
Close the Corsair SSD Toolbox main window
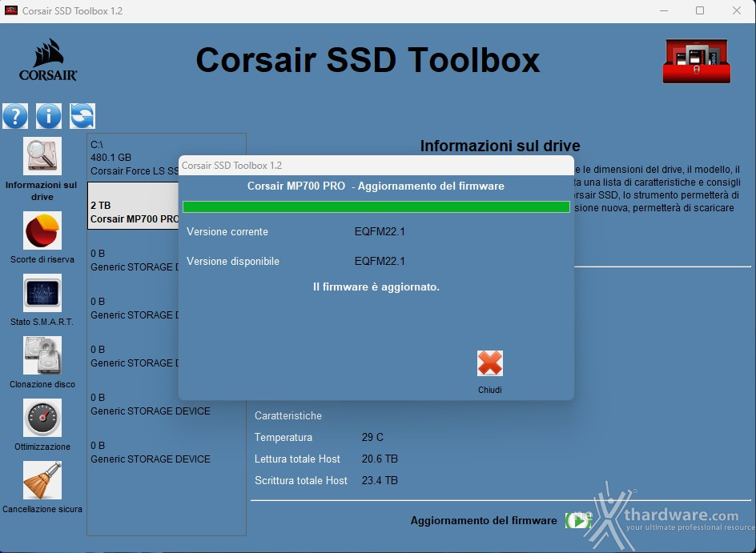(x=737, y=10)
